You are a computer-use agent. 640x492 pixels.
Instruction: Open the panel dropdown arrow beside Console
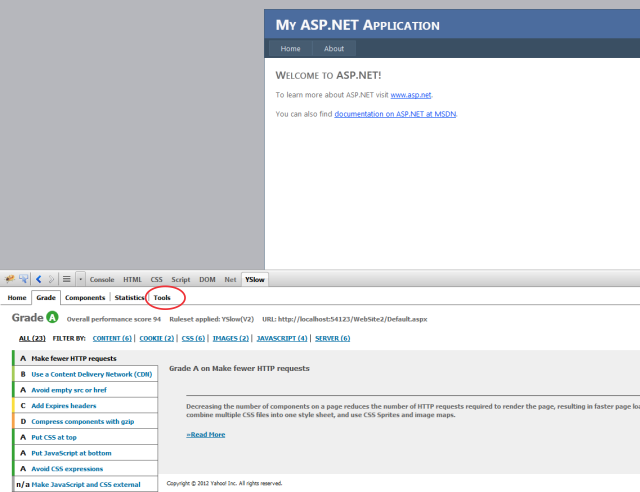pyautogui.click(x=80, y=279)
